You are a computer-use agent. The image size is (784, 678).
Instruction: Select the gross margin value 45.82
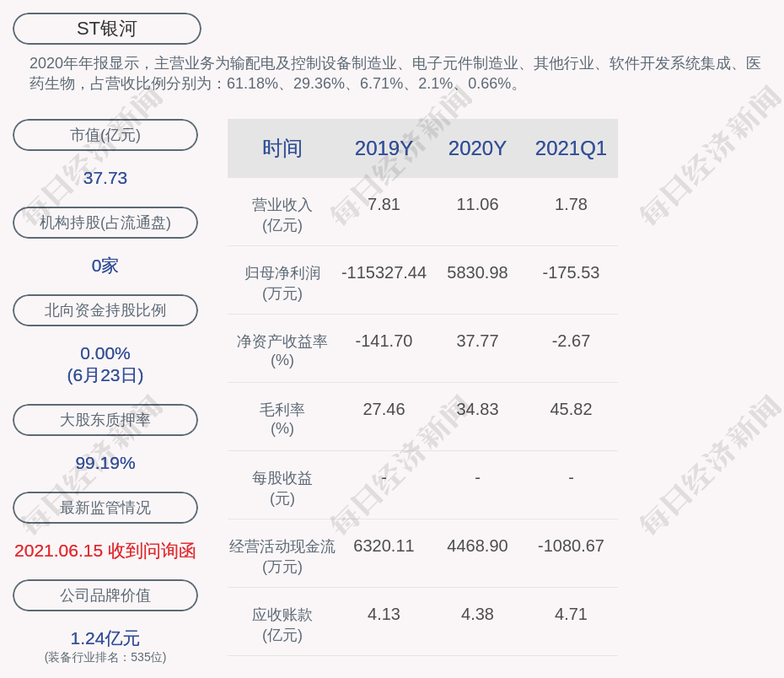(x=571, y=410)
